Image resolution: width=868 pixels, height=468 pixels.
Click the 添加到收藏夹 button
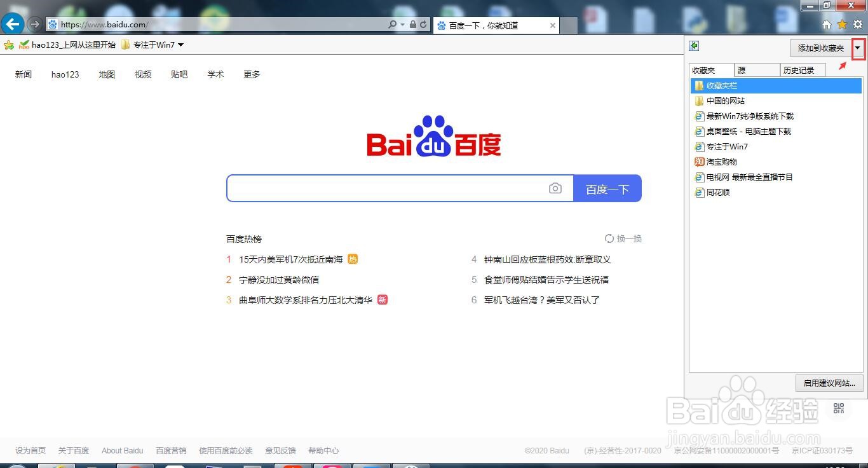(x=820, y=48)
